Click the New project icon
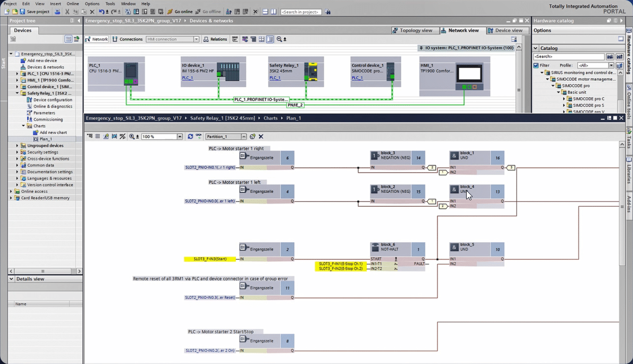 click(7, 12)
